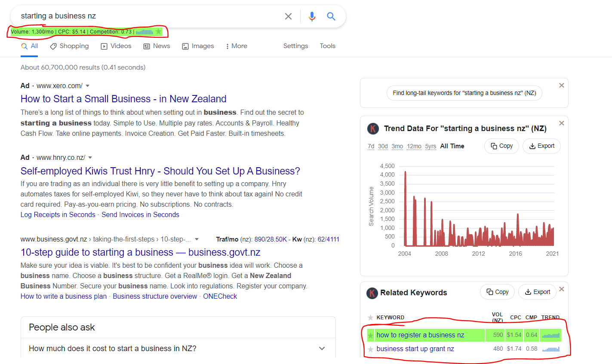Click the Keywords Everywhere logo beside Trend Data

click(372, 128)
